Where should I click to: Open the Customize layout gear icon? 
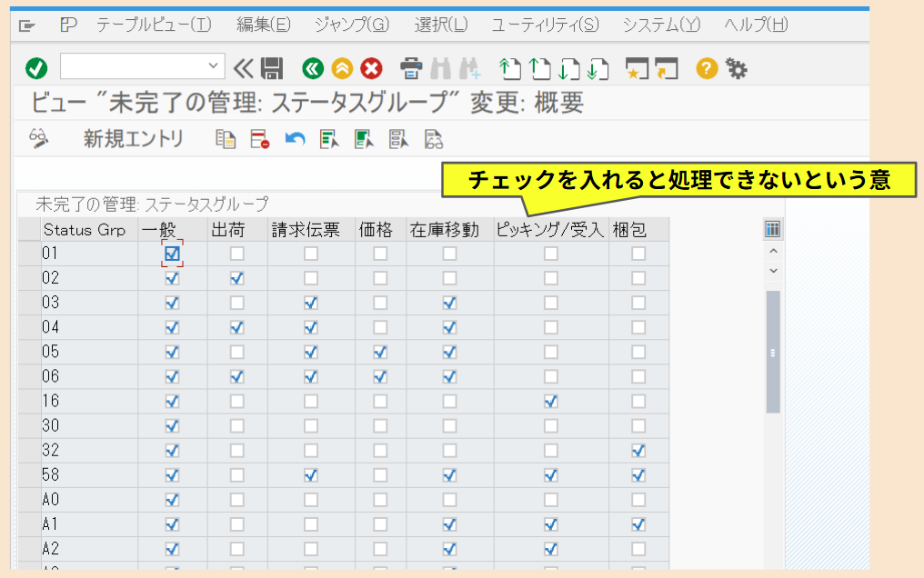pyautogui.click(x=736, y=69)
